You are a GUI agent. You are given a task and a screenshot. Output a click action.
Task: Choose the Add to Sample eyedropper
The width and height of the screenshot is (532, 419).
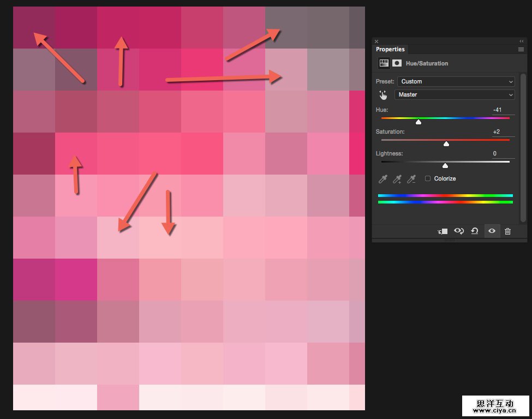click(397, 179)
